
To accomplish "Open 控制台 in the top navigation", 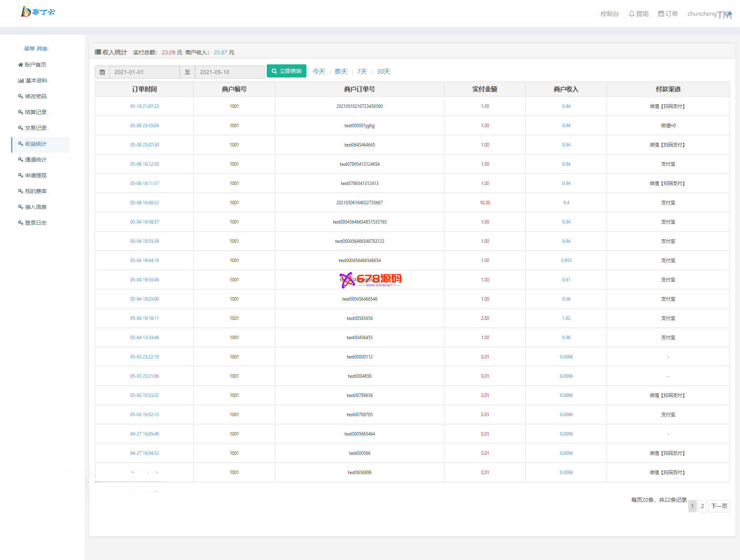I will (x=609, y=14).
